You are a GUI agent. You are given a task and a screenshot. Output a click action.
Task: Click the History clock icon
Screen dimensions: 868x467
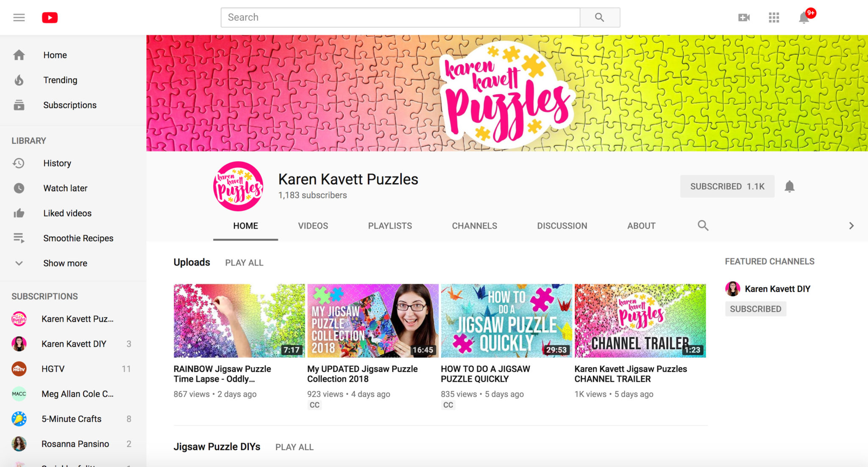[x=19, y=163]
